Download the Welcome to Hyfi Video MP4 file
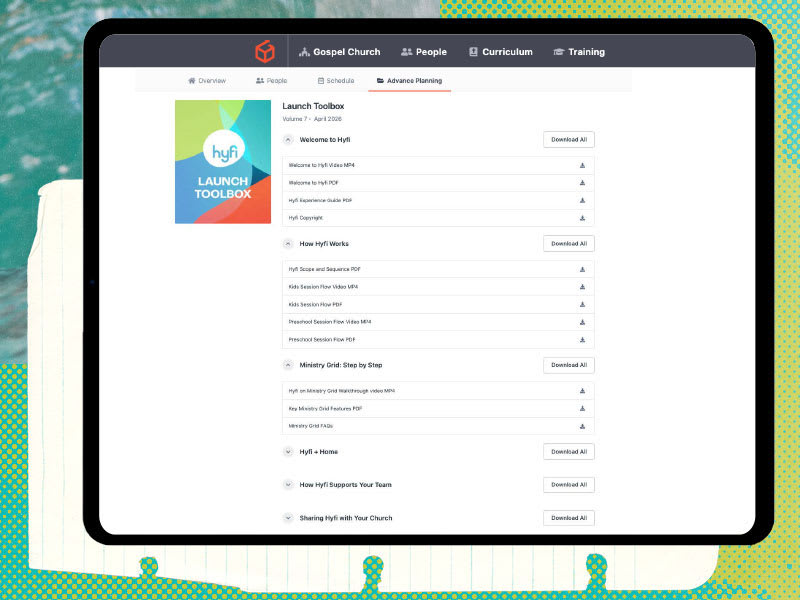 (582, 165)
